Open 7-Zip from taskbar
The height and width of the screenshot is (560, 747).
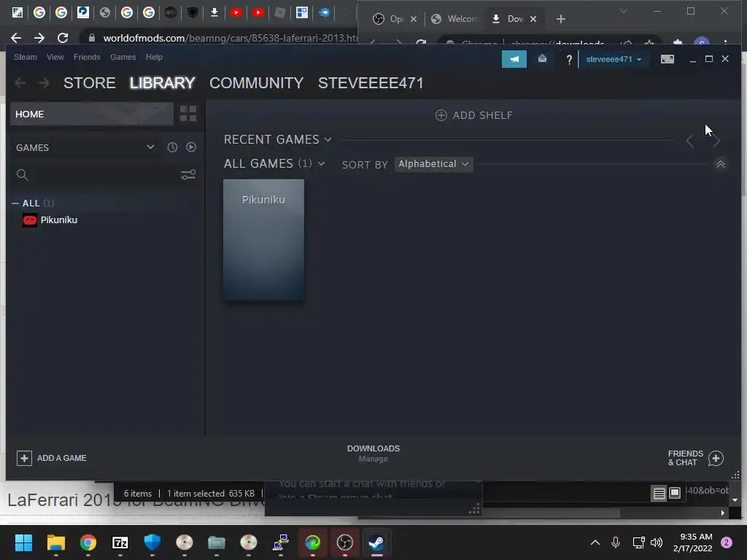[x=120, y=542]
